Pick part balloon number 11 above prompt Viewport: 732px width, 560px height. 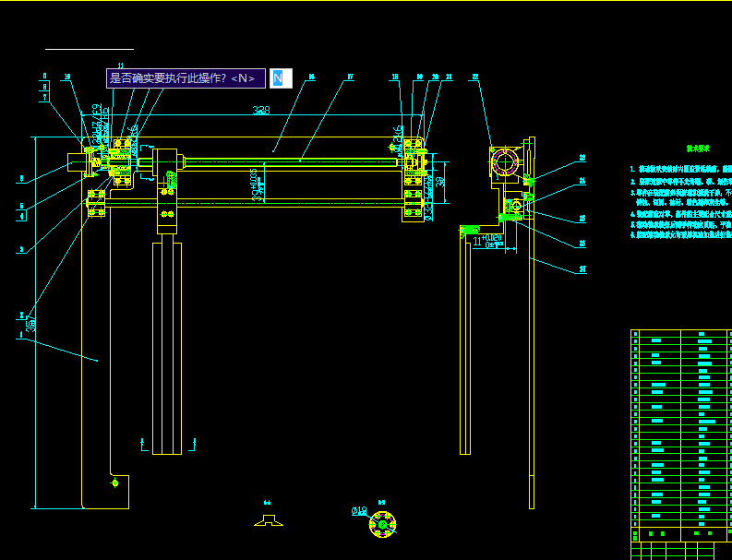(121, 66)
